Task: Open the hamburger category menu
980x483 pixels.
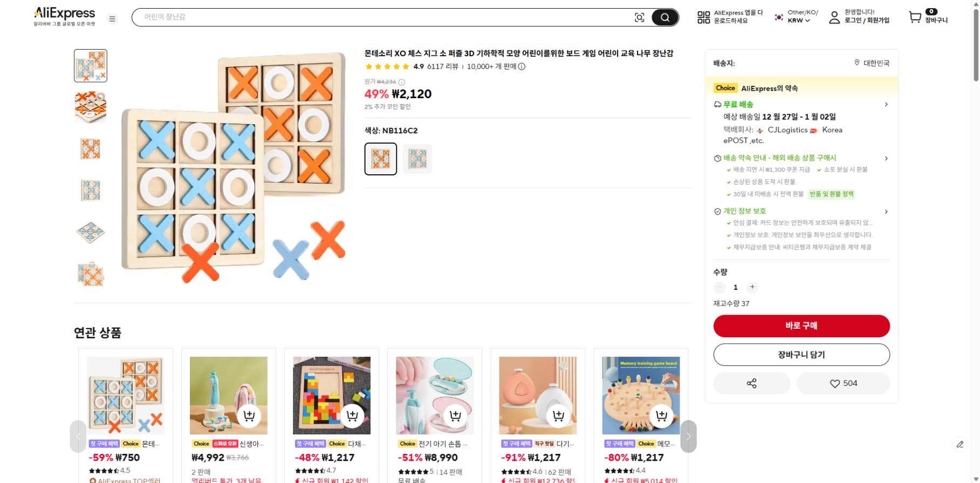Action: tap(112, 19)
